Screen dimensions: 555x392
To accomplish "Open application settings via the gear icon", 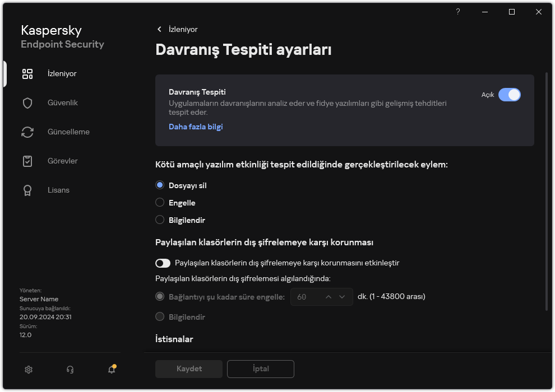I will coord(28,370).
